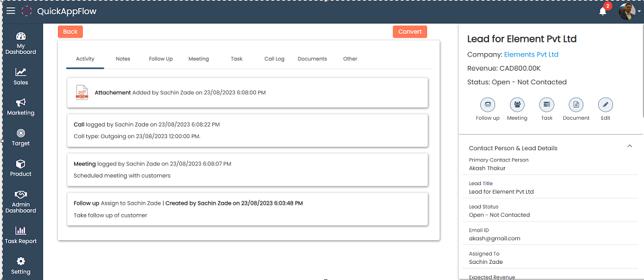Click the notification bell icon
Screen dimensions: 644x280
(x=602, y=11)
